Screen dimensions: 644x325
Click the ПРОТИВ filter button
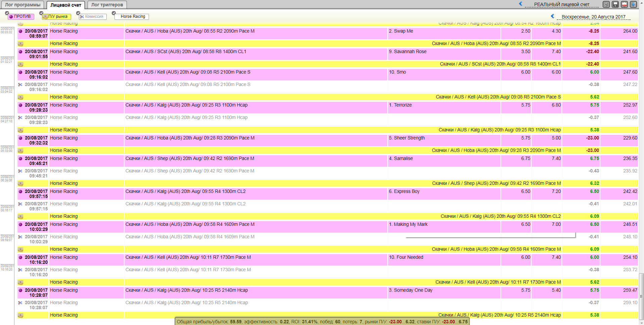tap(20, 16)
